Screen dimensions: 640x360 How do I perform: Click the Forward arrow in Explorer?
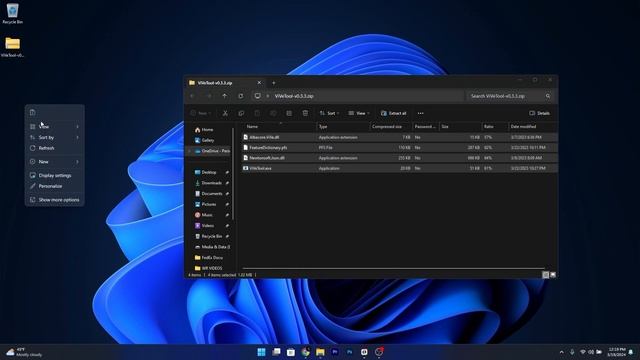(x=209, y=96)
